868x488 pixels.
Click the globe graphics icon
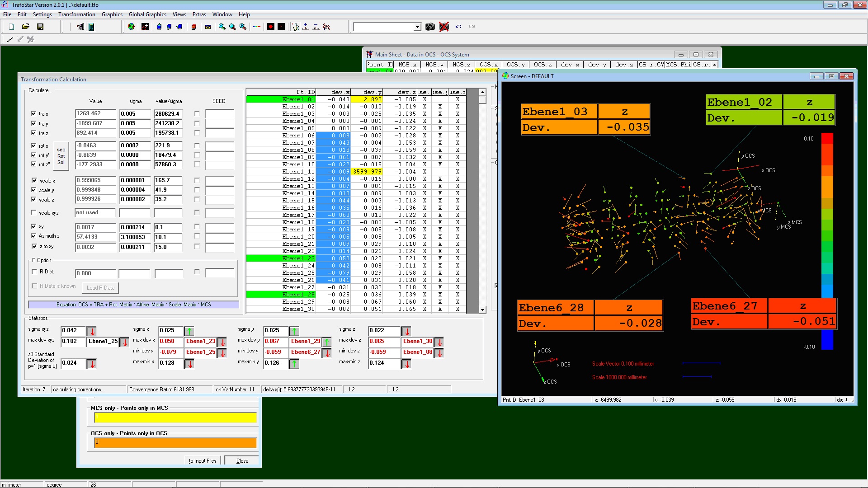pyautogui.click(x=131, y=27)
